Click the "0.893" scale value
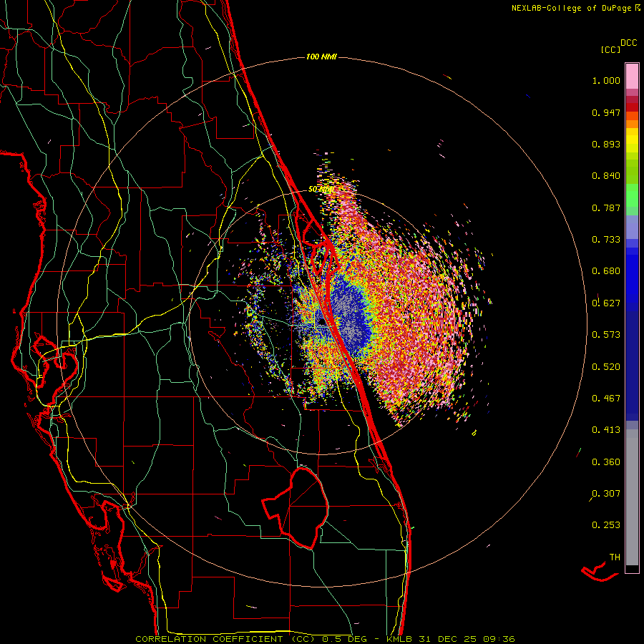The height and width of the screenshot is (644, 644). (x=606, y=144)
